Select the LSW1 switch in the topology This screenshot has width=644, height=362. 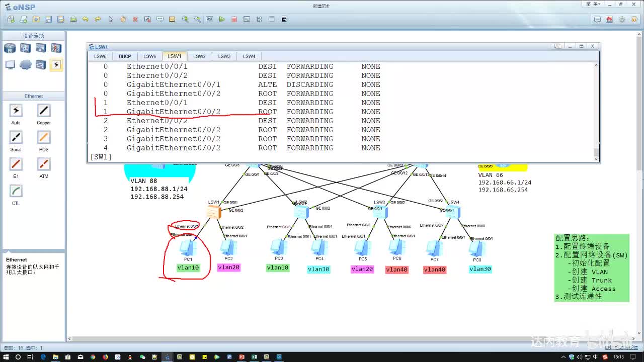213,212
